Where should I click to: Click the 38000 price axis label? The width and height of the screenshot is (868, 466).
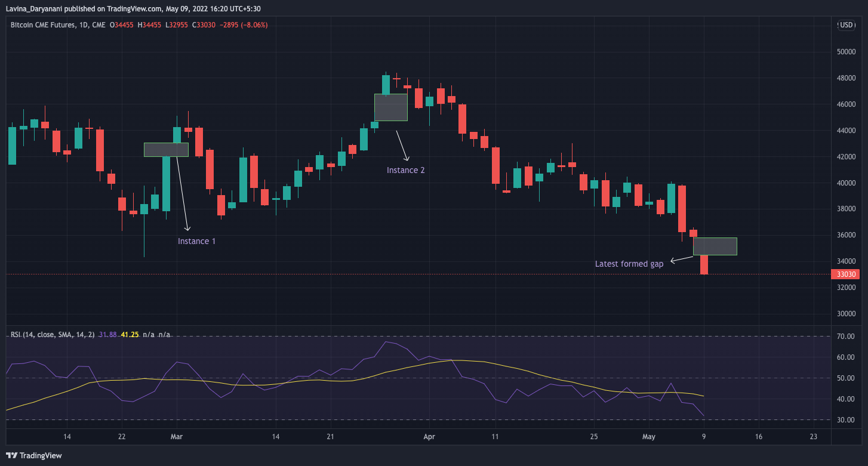[845, 209]
